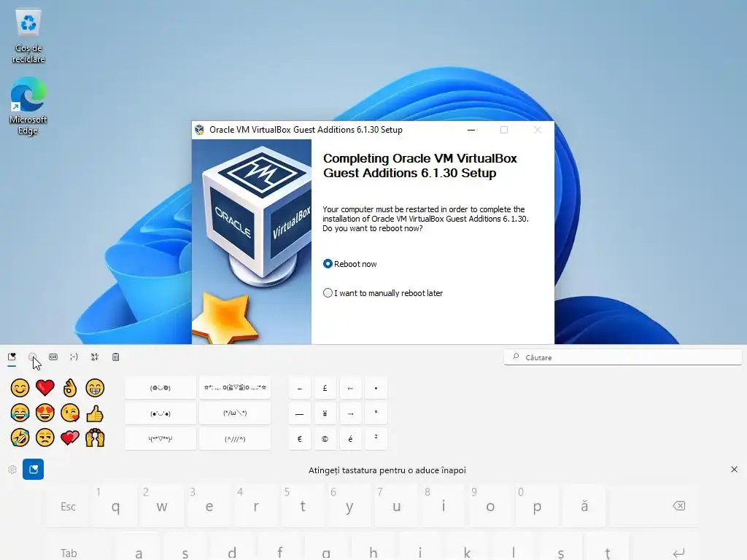
Task: Insert the pound sign symbol
Action: tap(325, 388)
